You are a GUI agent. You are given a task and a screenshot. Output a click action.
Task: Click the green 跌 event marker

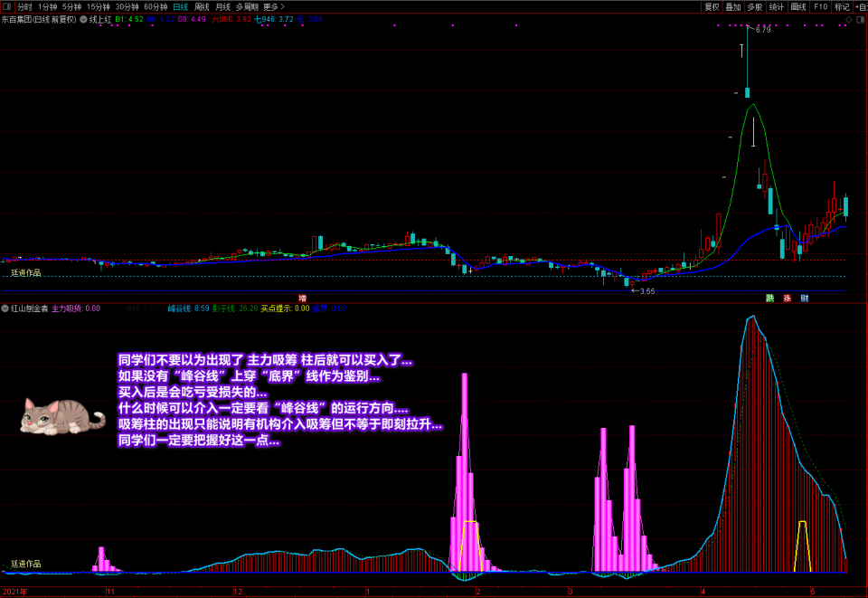pyautogui.click(x=770, y=298)
